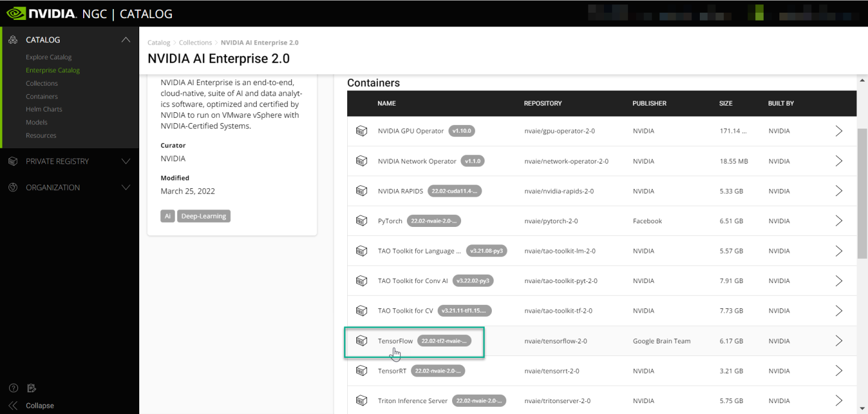
Task: Expand the Organization section
Action: (125, 188)
